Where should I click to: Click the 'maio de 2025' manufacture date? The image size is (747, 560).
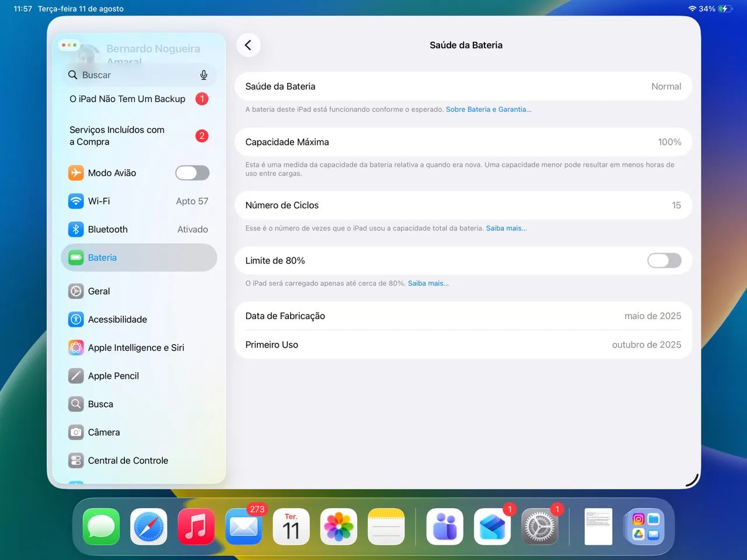tap(652, 316)
